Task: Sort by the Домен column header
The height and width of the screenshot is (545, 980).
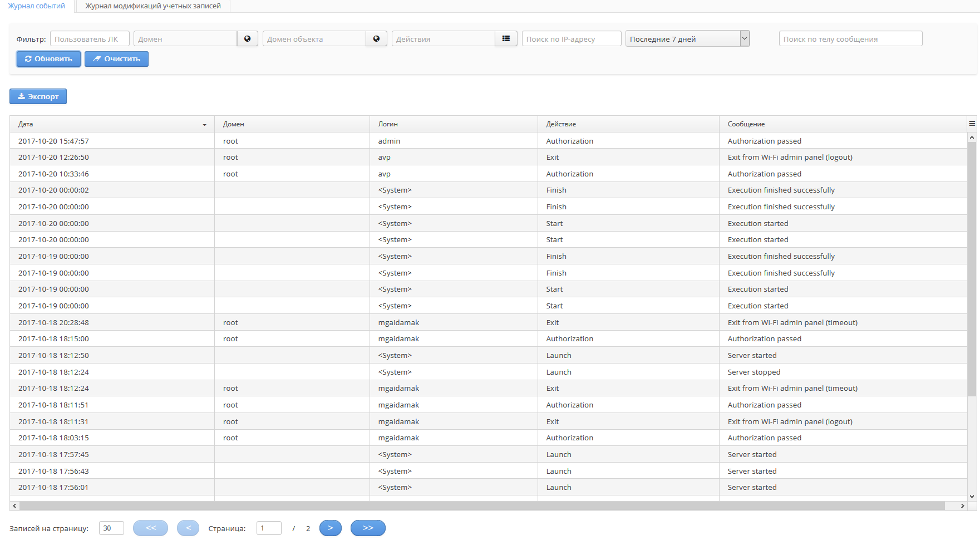Action: 292,124
